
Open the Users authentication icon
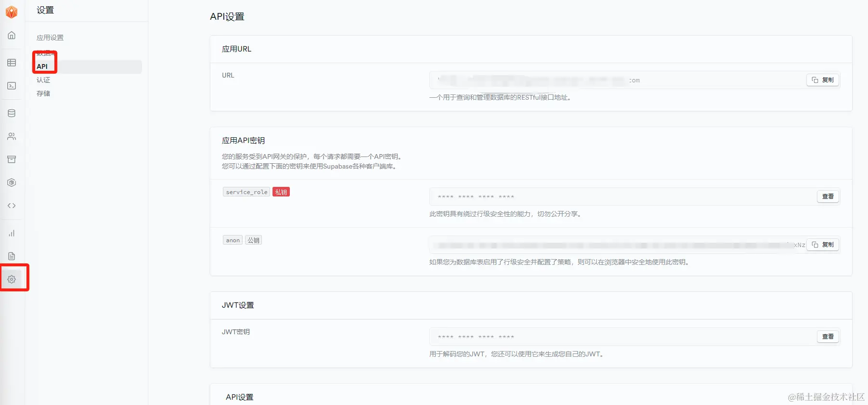[12, 136]
